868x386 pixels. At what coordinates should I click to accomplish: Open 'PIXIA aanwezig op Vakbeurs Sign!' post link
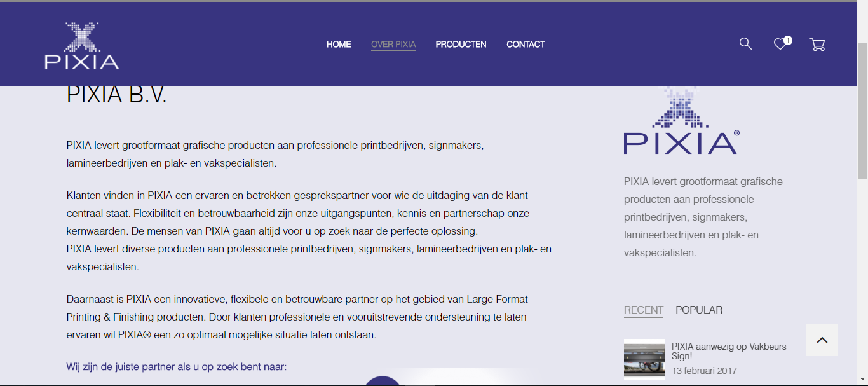[729, 352]
